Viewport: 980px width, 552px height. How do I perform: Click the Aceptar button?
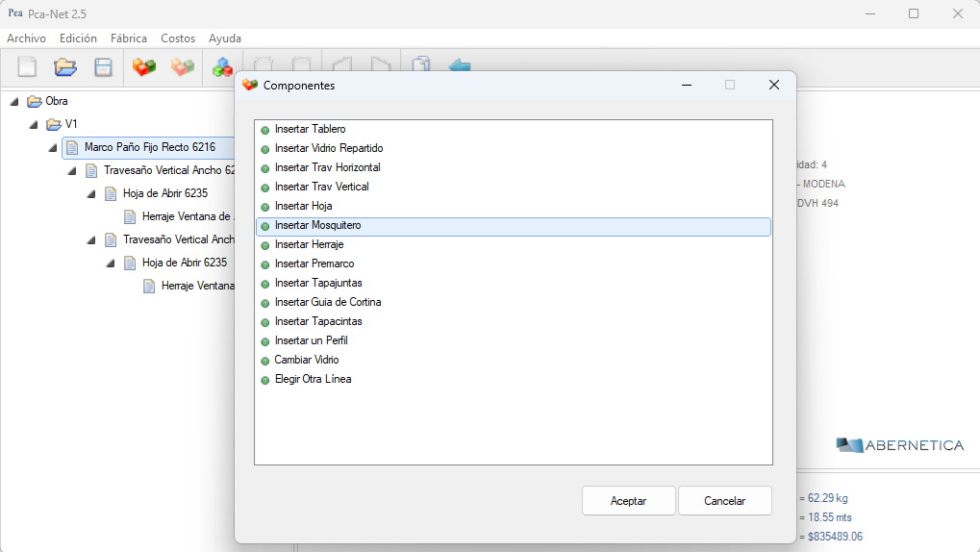tap(629, 501)
